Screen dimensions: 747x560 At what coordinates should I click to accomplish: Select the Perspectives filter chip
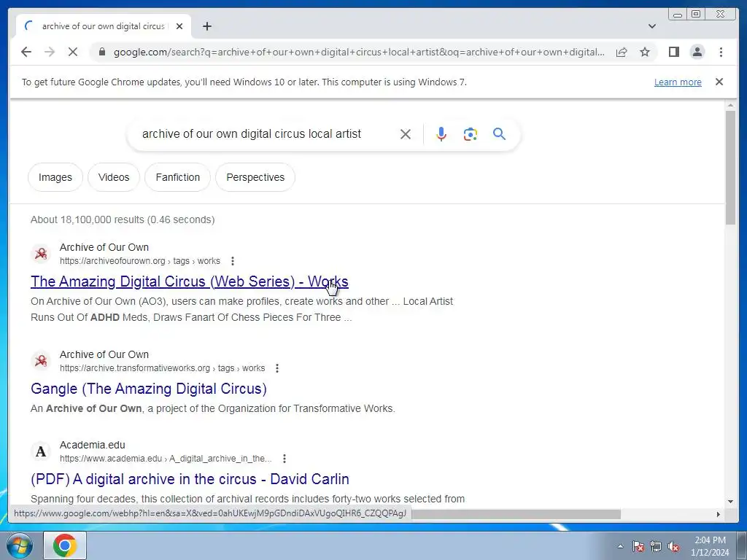255,177
